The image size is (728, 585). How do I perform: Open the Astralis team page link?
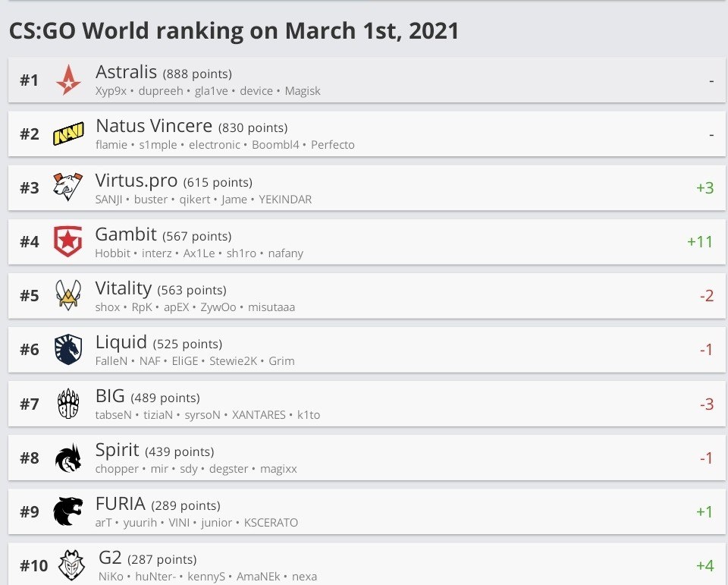click(127, 72)
